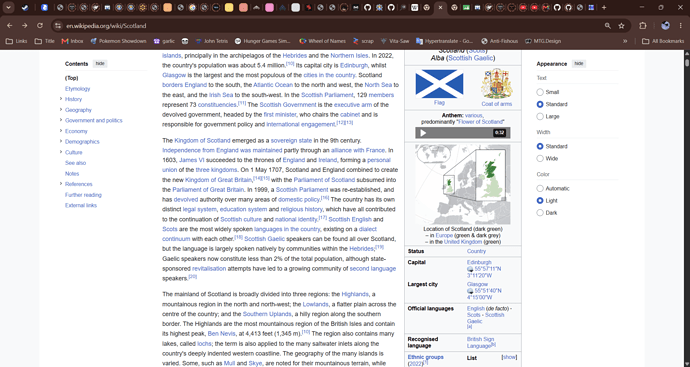The image size is (690, 367).
Task: Click the Scotland location map thumbnail
Action: click(463, 184)
